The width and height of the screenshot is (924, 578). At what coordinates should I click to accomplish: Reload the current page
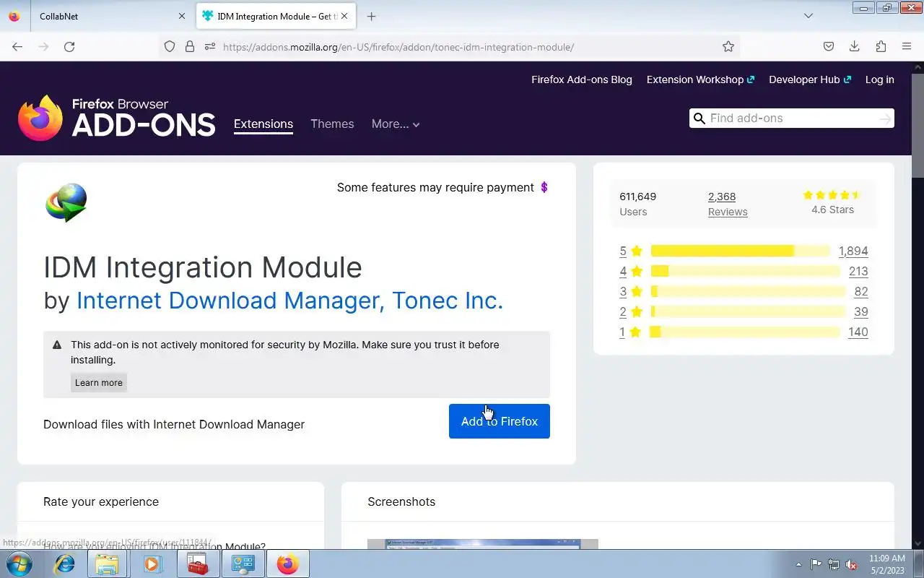(x=69, y=46)
